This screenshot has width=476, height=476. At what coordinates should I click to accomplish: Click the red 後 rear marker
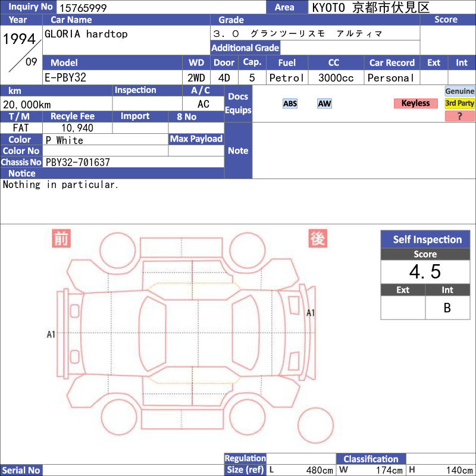point(318,239)
